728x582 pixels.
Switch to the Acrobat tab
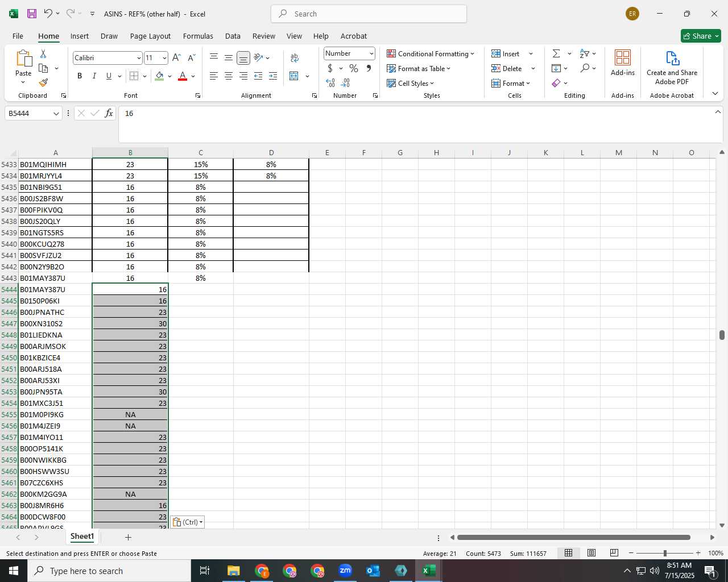pyautogui.click(x=354, y=36)
